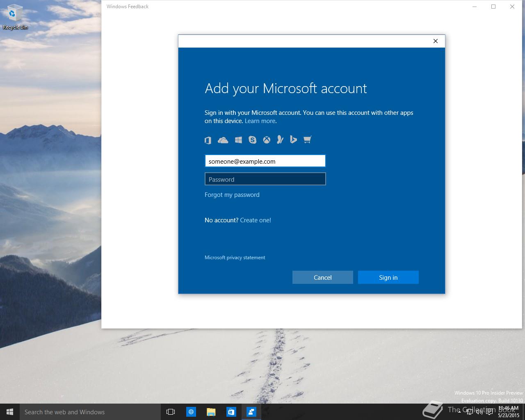Open Task View from the taskbar
The width and height of the screenshot is (525, 420).
tap(171, 412)
